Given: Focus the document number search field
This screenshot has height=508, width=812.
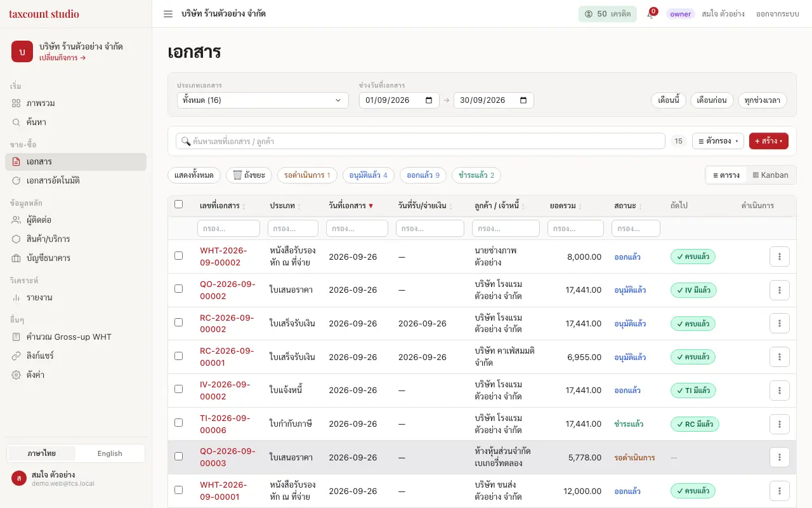Looking at the screenshot, I should [x=421, y=141].
